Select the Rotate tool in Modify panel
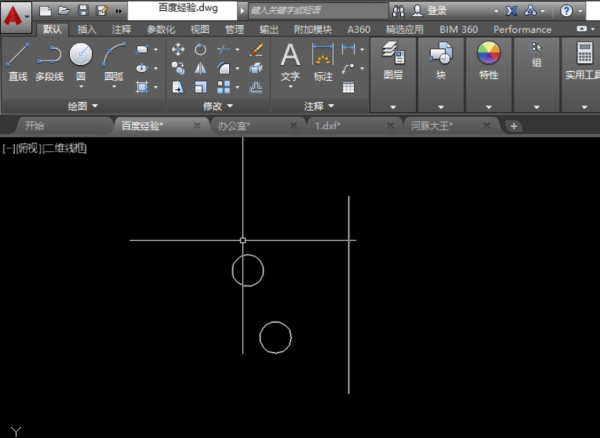This screenshot has height=438, width=600. [x=200, y=49]
